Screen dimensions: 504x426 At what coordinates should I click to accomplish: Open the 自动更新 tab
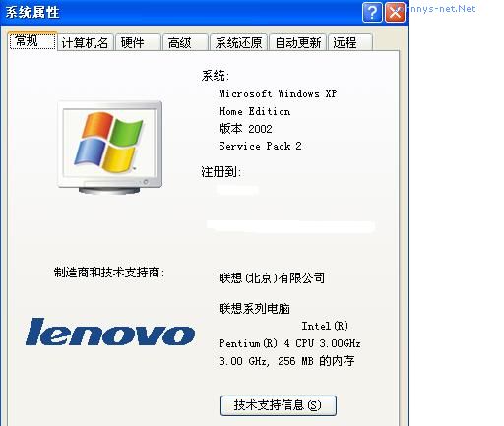coord(298,42)
